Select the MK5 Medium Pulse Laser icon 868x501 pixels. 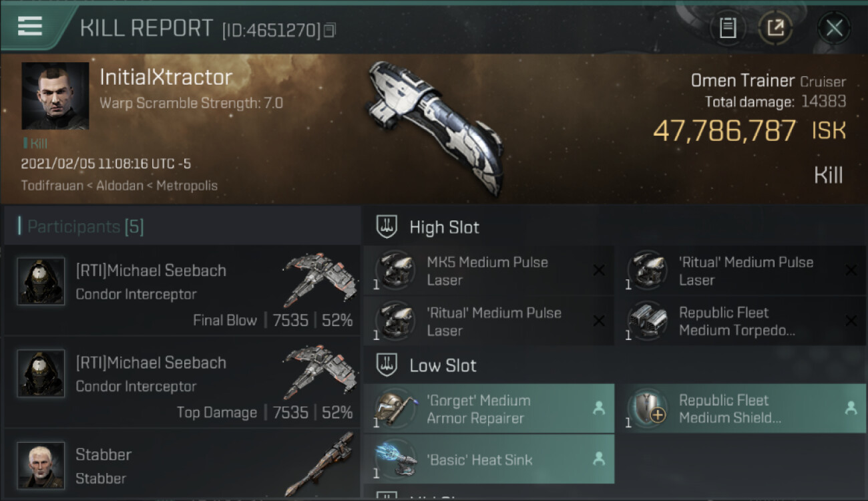click(x=395, y=271)
